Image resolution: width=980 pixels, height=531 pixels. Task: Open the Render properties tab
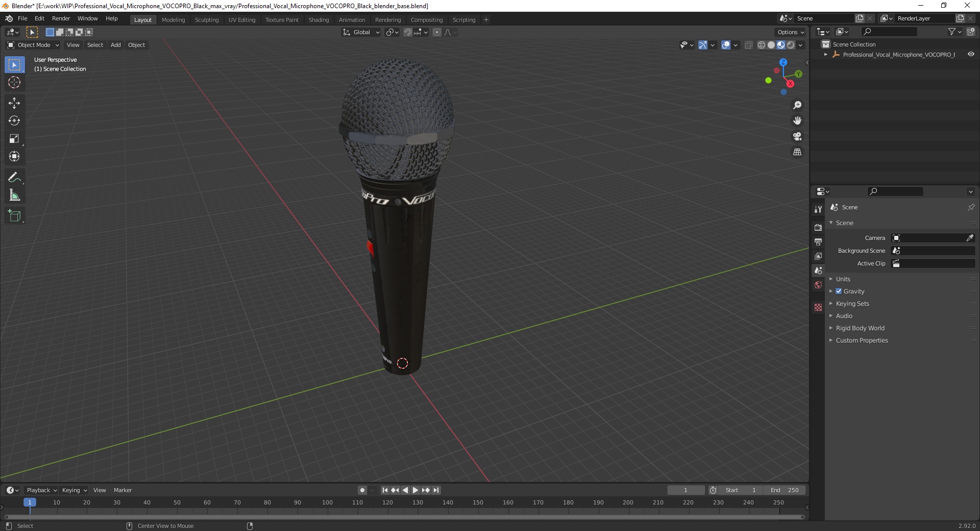click(x=818, y=227)
